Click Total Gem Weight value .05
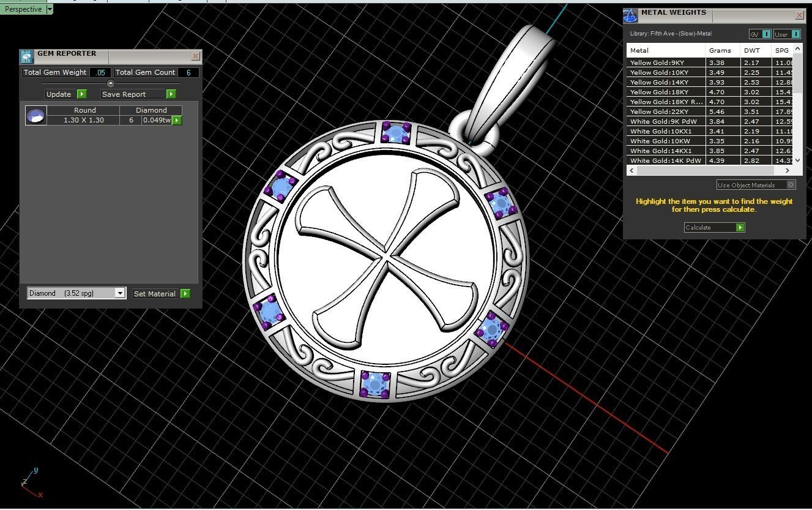This screenshot has height=510, width=812. [x=100, y=72]
